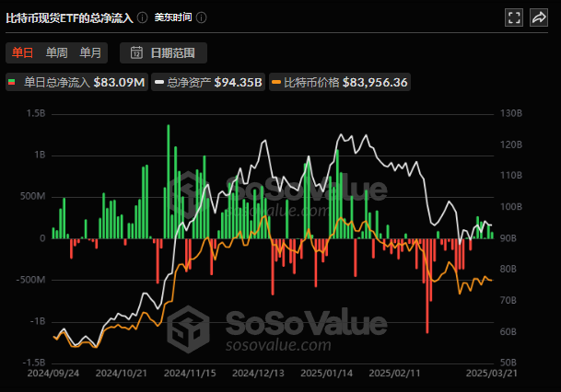561x392 pixels.
Task: Click the calendar icon in 日期范围
Action: 136,52
